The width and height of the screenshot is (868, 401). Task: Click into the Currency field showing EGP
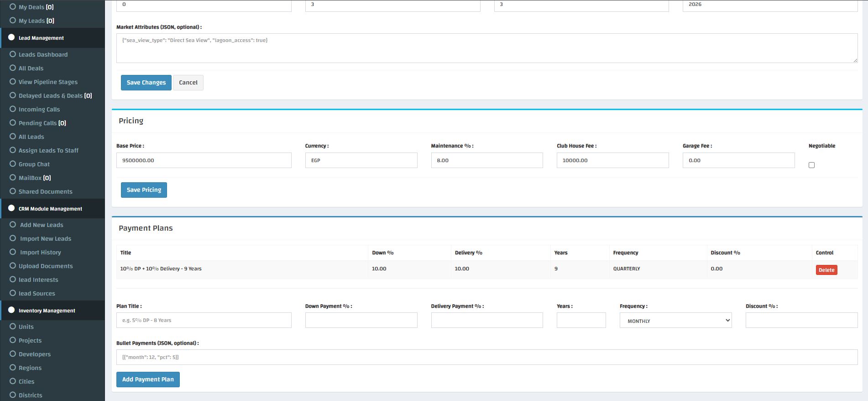pos(361,160)
